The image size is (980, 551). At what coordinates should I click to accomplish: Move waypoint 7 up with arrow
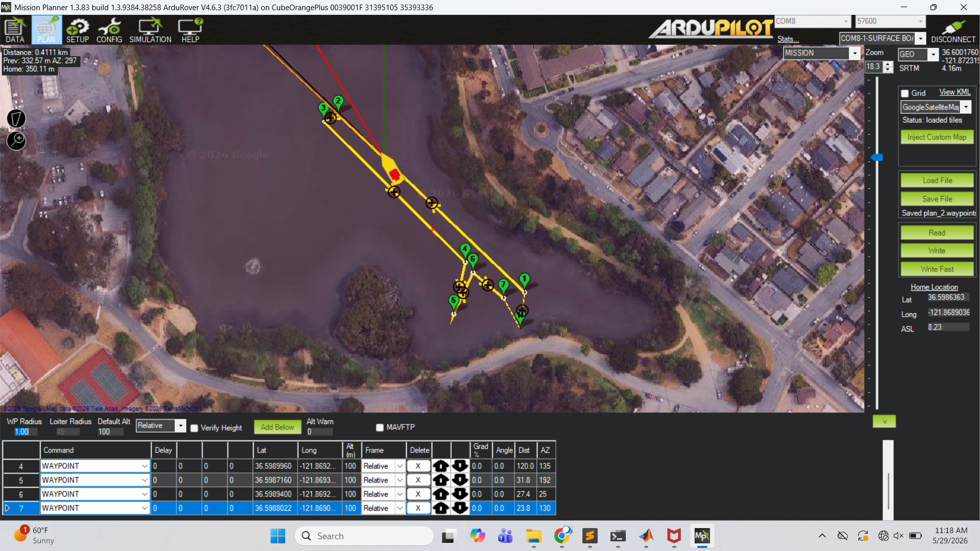[441, 508]
